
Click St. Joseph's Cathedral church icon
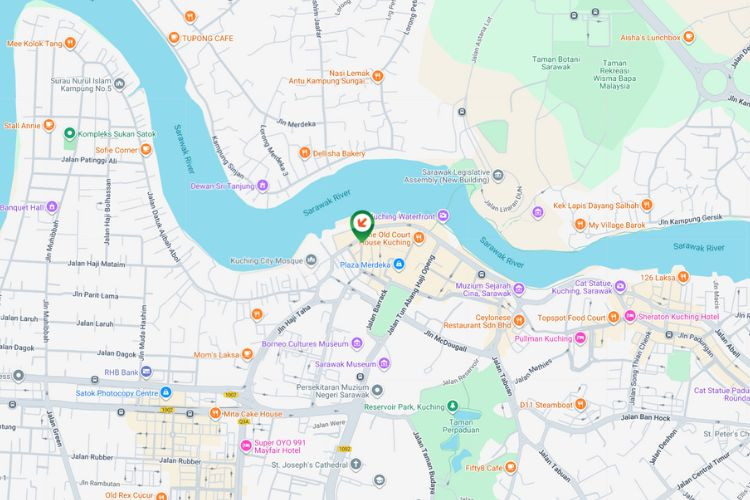[355, 464]
